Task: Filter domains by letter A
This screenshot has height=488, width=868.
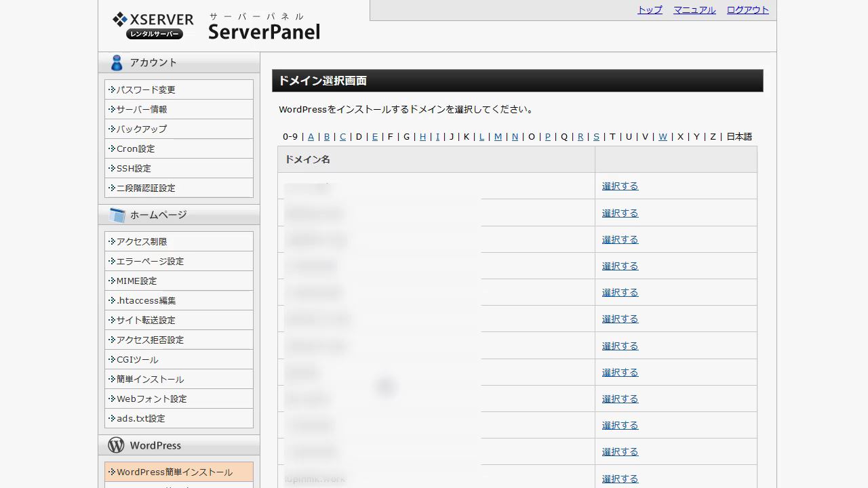Action: (x=311, y=137)
